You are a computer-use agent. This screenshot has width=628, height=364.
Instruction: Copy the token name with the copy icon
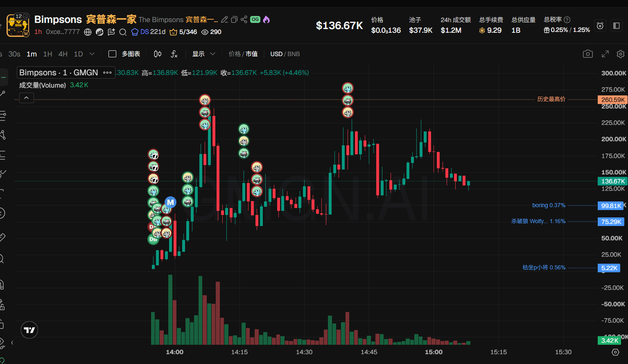pyautogui.click(x=234, y=20)
